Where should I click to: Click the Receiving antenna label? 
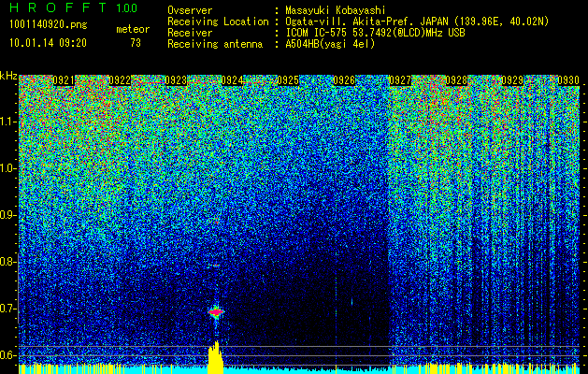(215, 44)
